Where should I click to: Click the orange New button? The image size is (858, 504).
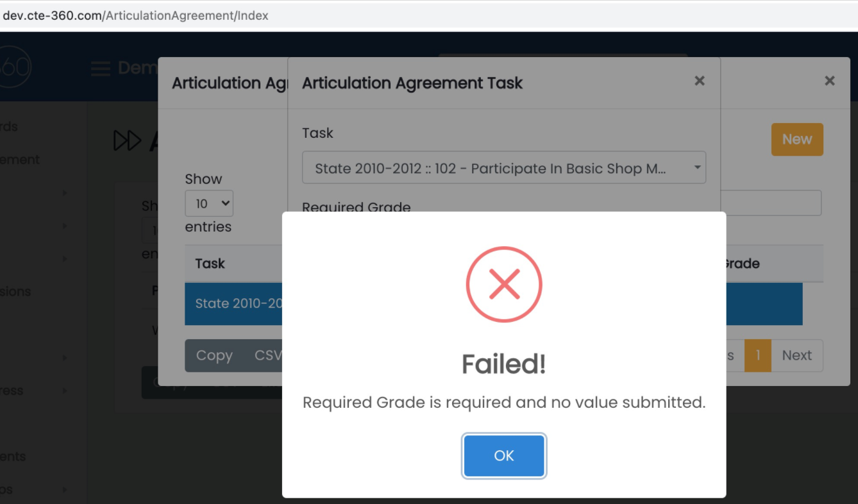click(797, 139)
